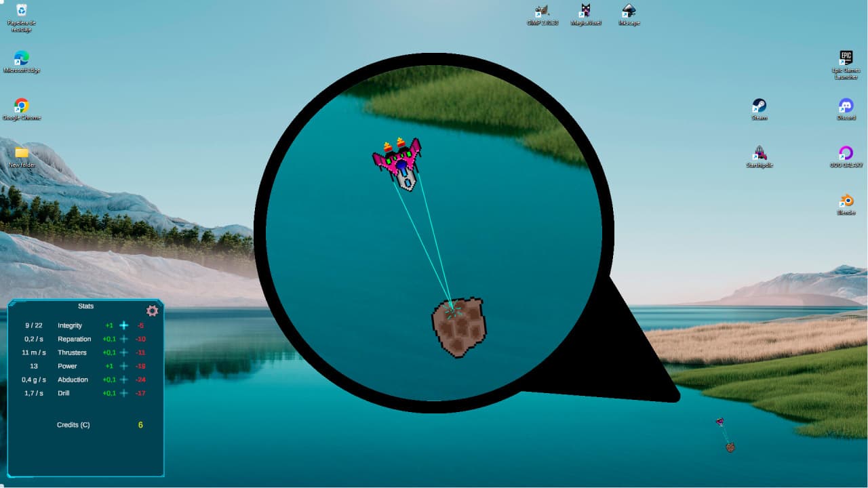Increase Thrusters using the plus icon
868x488 pixels.
coord(124,352)
